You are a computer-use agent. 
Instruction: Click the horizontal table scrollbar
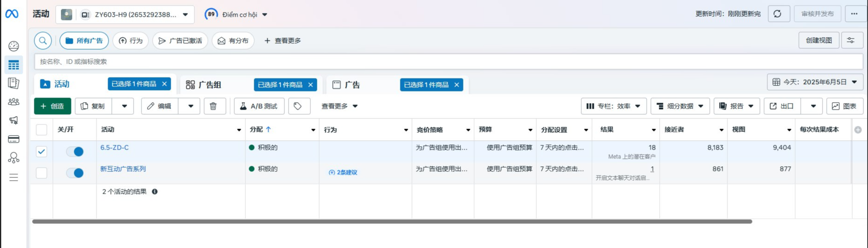tap(392, 222)
